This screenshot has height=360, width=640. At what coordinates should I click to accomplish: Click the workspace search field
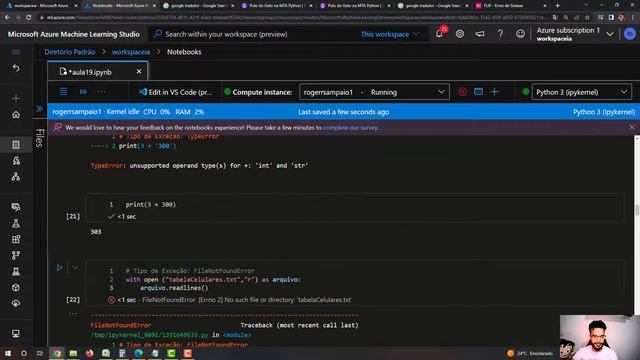pos(253,34)
